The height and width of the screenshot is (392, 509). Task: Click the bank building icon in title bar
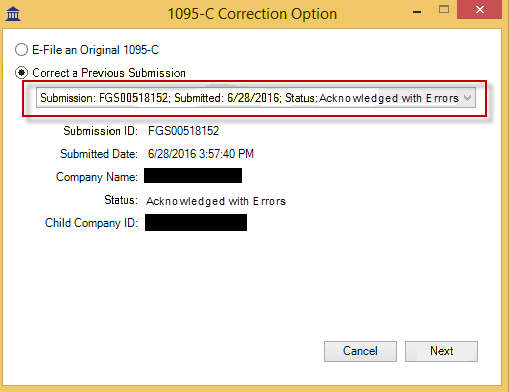[x=13, y=14]
